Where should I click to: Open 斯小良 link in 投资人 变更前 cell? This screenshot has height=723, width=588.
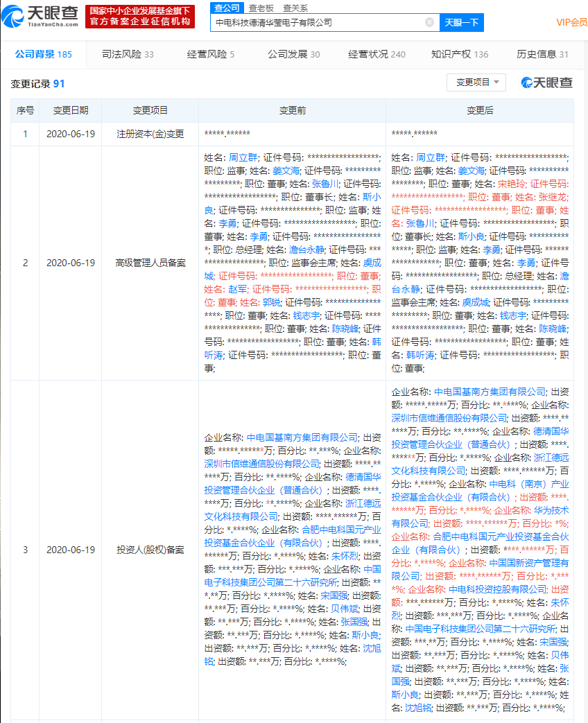(x=365, y=635)
